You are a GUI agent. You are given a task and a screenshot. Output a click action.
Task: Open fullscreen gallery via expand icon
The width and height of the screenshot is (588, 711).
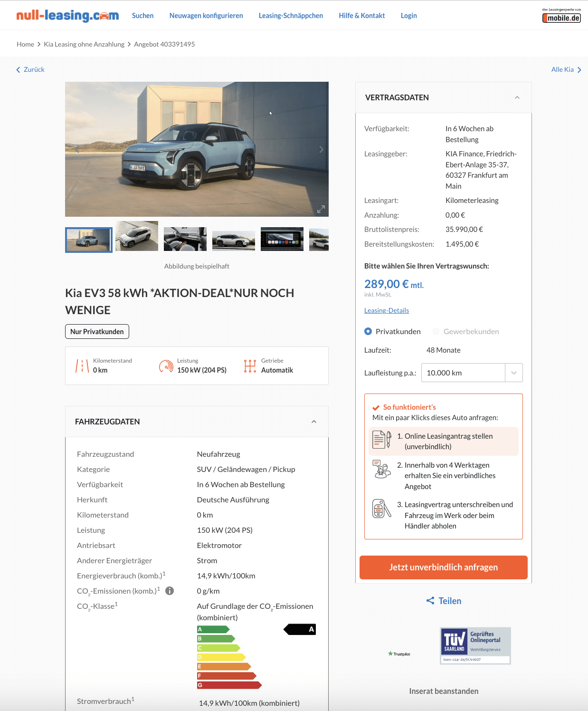tap(321, 209)
